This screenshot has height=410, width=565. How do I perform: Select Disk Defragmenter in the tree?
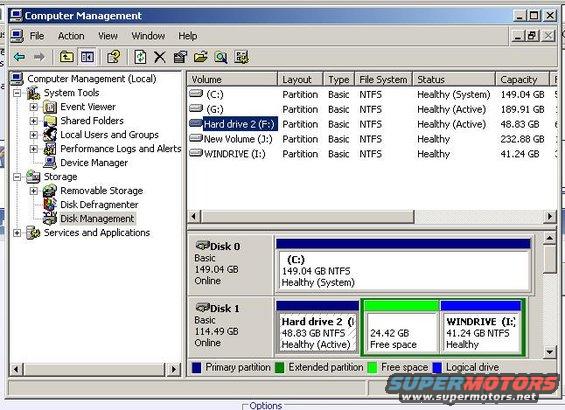(x=99, y=205)
